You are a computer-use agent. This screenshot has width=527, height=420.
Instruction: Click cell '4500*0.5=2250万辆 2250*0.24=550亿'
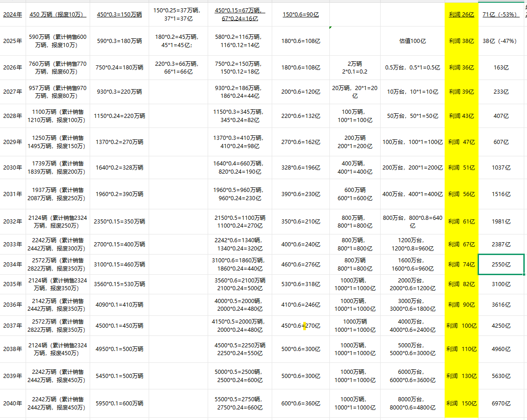click(x=240, y=349)
